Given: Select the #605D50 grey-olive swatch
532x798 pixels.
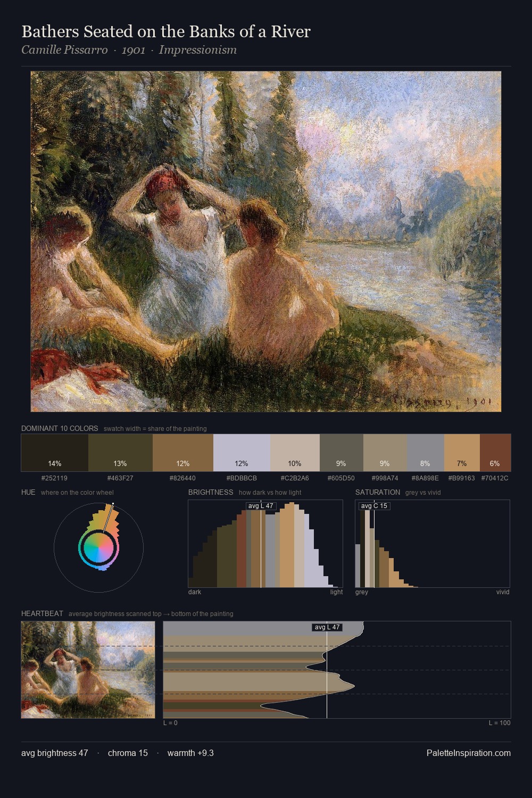Looking at the screenshot, I should [341, 453].
